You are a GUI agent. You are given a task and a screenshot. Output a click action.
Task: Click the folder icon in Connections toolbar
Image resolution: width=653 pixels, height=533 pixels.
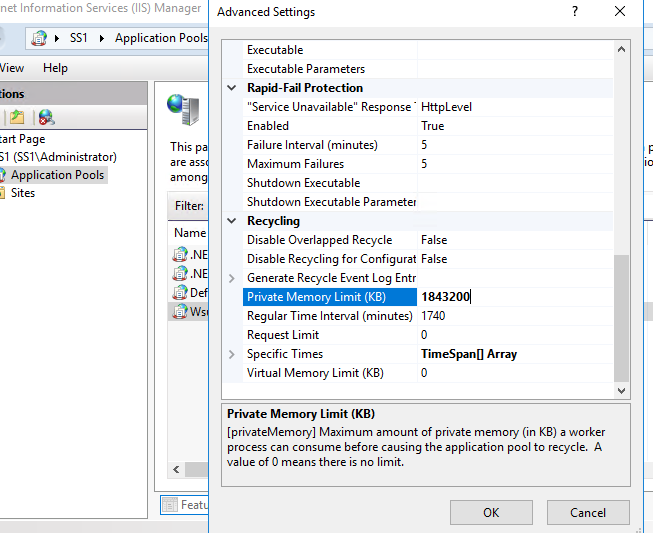coord(17,118)
